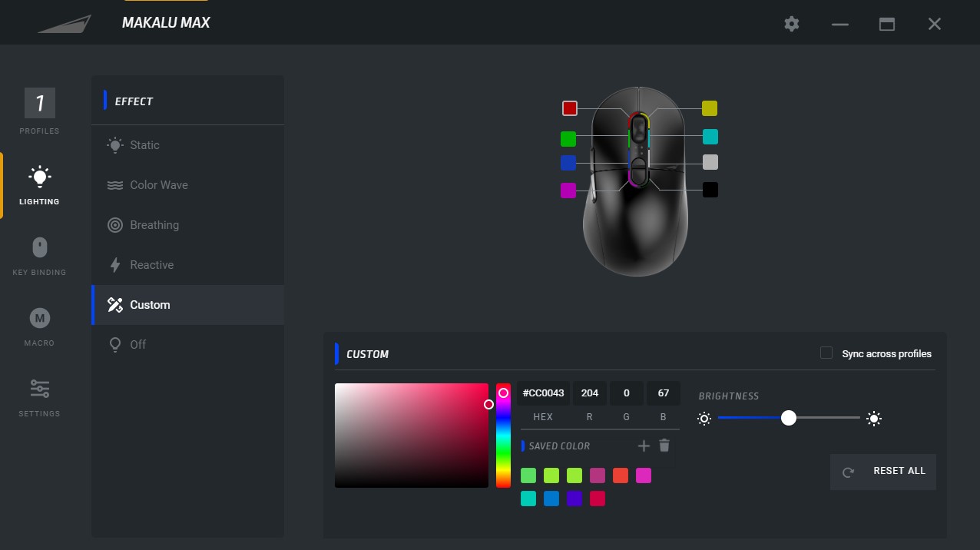Enable Sync across profiles checkbox
This screenshot has height=550, width=980.
tap(826, 353)
